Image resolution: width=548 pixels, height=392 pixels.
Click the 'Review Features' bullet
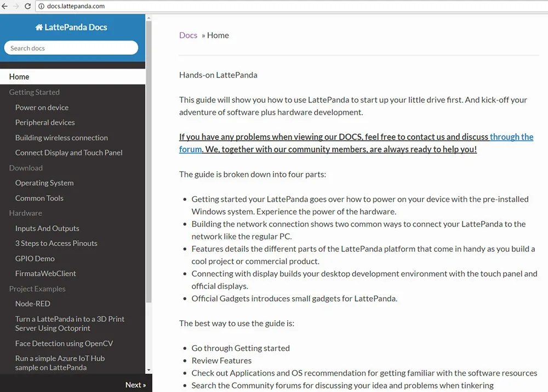(221, 361)
